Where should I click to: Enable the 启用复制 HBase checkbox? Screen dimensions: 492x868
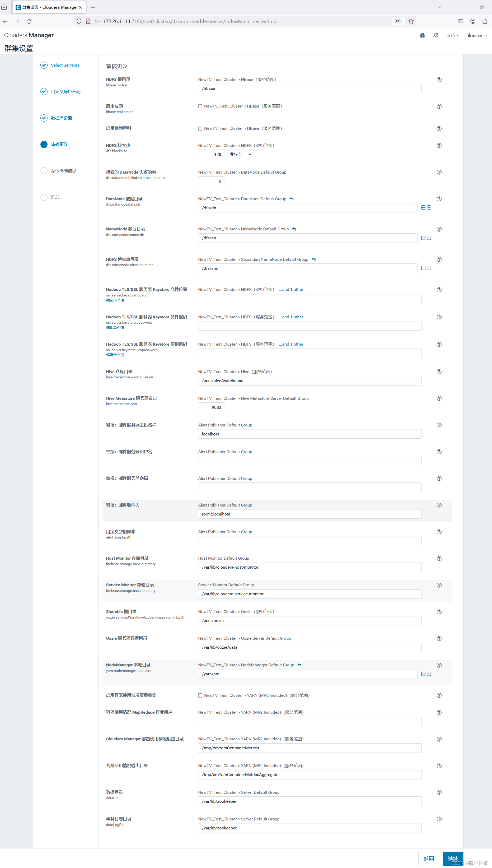[x=200, y=106]
